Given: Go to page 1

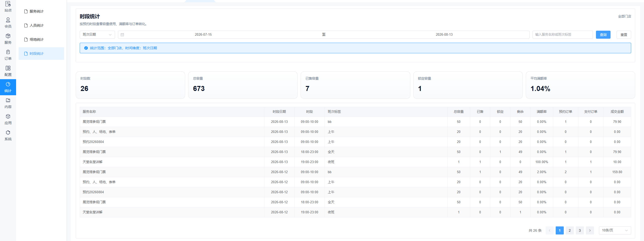Looking at the screenshot, I should [559, 230].
